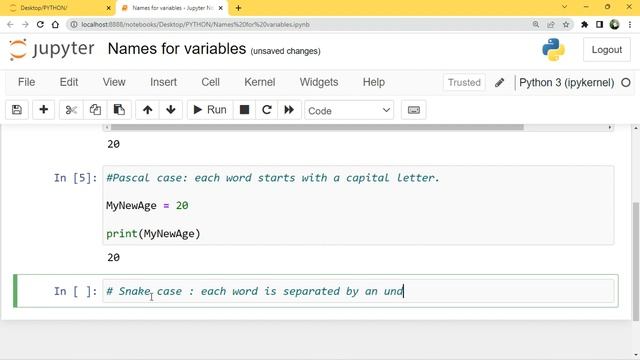Open the browser three-dot menu

[630, 24]
